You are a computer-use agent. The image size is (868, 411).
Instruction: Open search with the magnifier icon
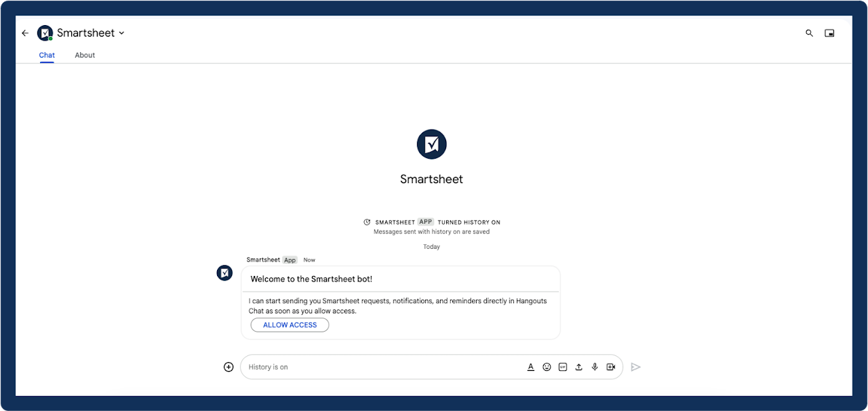[x=809, y=33]
